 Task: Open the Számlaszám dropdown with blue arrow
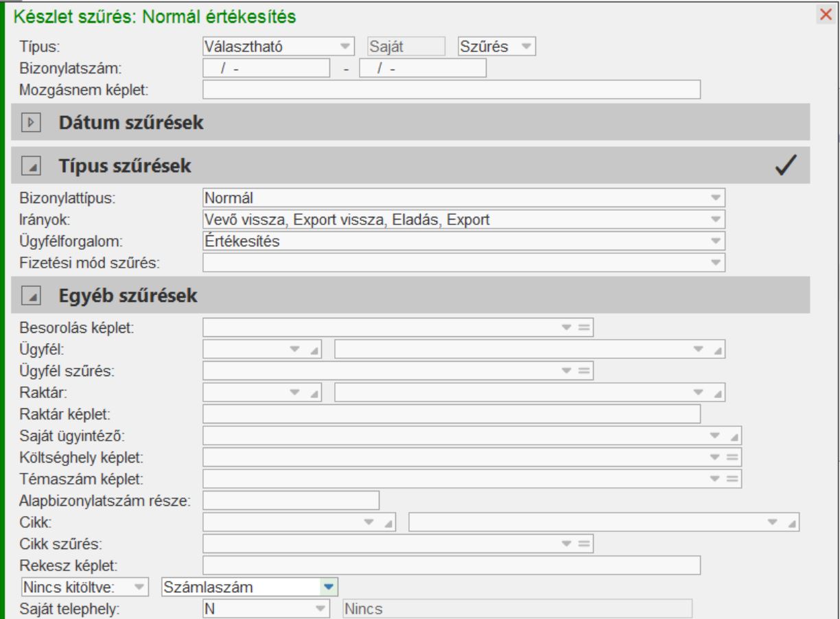[x=328, y=587]
